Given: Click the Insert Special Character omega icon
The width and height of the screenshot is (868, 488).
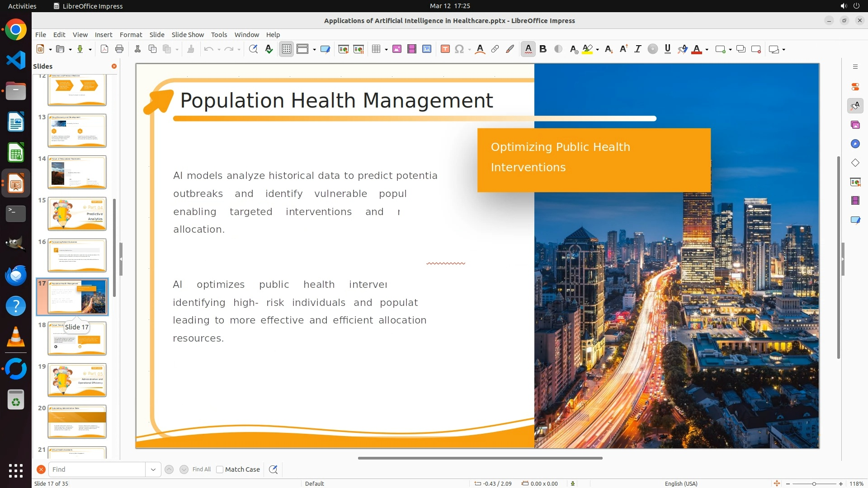Looking at the screenshot, I should click(459, 49).
